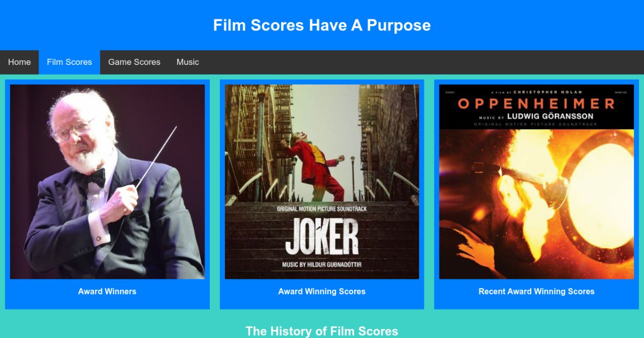
Task: Click the Award Winners caption
Action: [x=107, y=291]
